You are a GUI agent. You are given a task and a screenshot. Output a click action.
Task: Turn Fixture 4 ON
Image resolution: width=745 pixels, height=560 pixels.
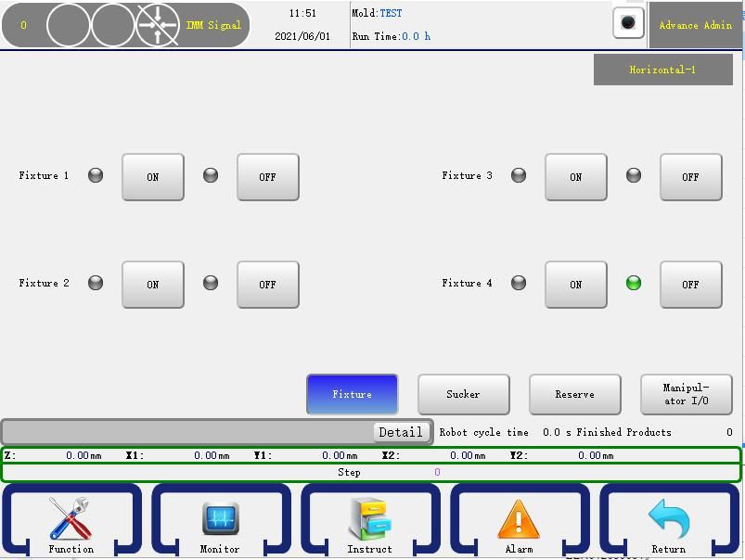click(575, 285)
